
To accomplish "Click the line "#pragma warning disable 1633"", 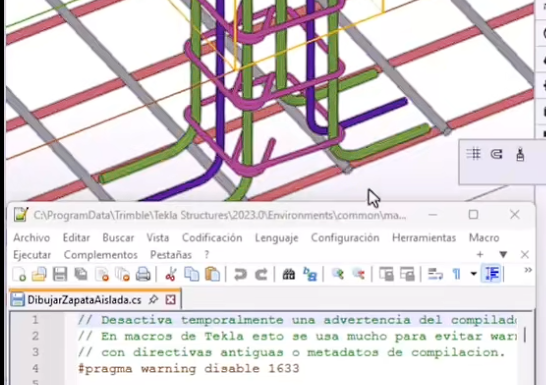I will tap(189, 369).
